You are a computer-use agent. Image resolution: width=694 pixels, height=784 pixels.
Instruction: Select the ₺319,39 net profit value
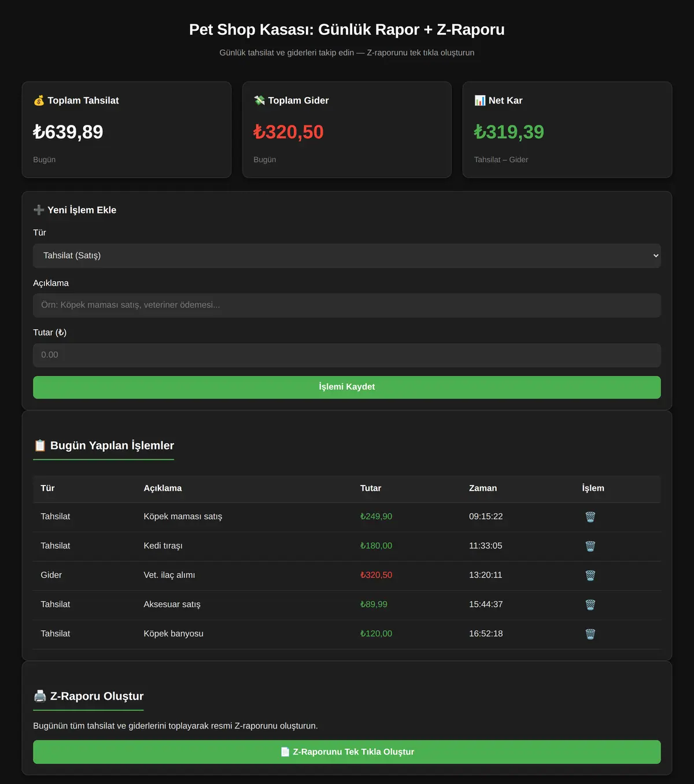509,132
